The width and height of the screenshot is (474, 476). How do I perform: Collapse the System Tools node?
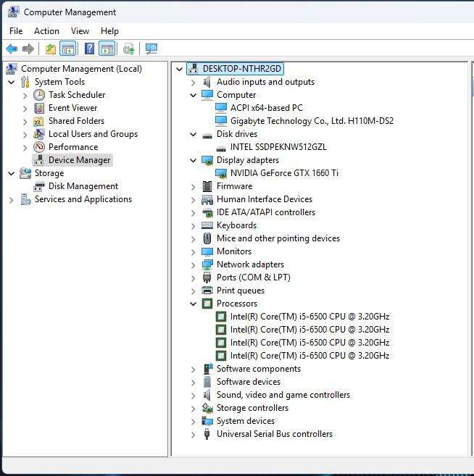pyautogui.click(x=11, y=82)
